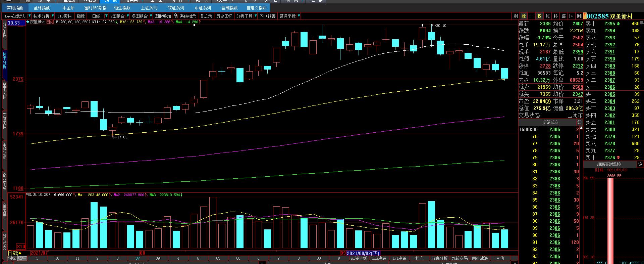The height and width of the screenshot is (264, 644).
Task: Select the 九转交易 indicator tab
Action: [x=460, y=259]
